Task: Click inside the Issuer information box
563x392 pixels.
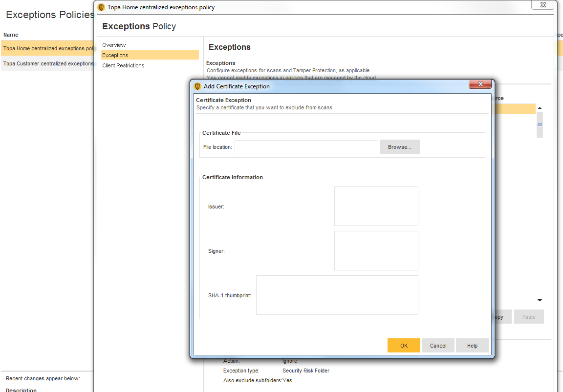Action: click(x=376, y=206)
